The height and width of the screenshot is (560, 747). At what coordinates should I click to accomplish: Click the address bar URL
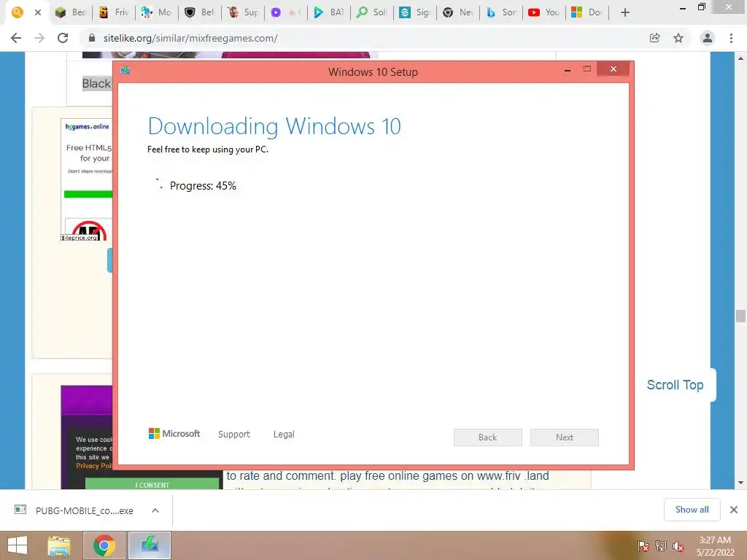pos(190,38)
